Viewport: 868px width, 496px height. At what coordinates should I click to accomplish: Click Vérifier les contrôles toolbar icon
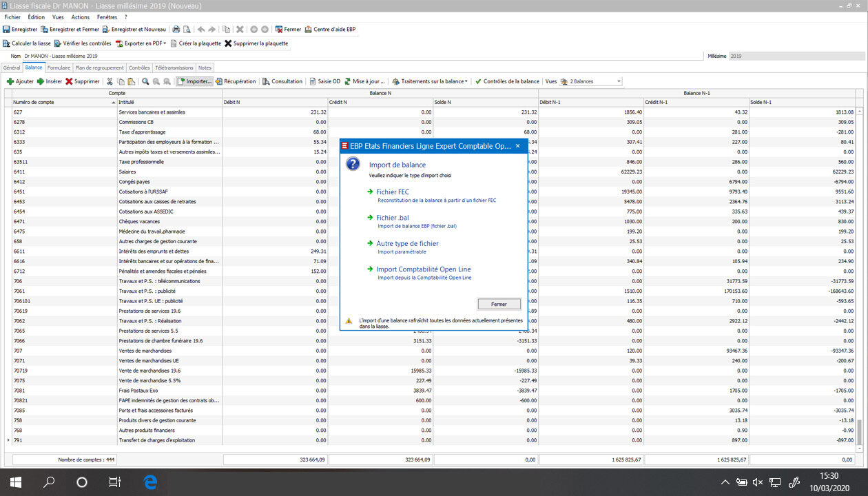coord(58,43)
